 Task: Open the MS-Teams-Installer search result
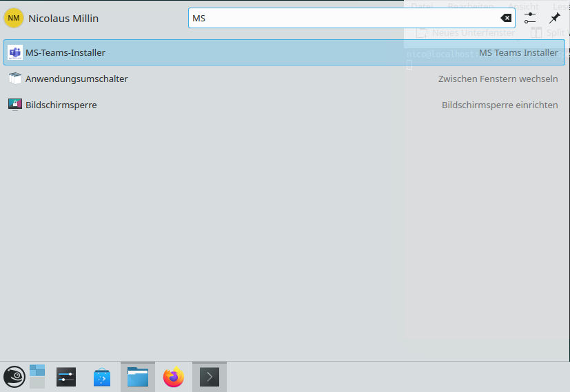click(x=284, y=52)
